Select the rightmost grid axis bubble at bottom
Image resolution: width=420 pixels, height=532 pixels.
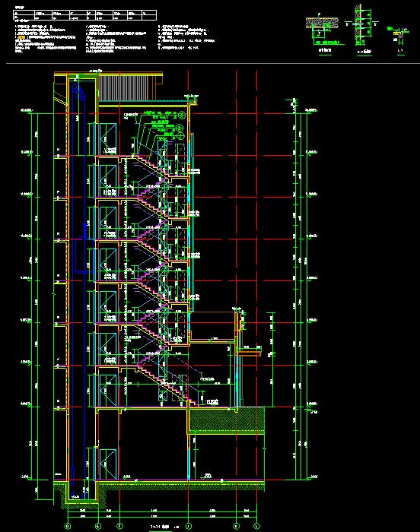pos(256,526)
